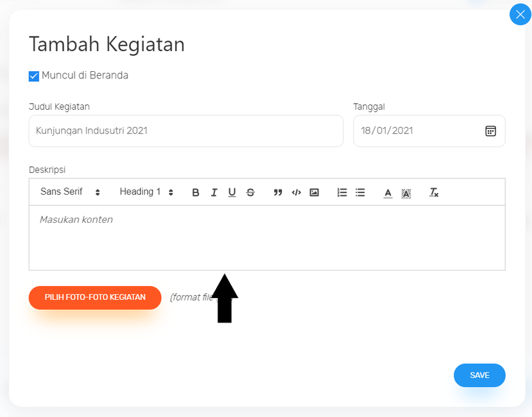Insert an image into the description
This screenshot has width=532, height=417.
314,192
